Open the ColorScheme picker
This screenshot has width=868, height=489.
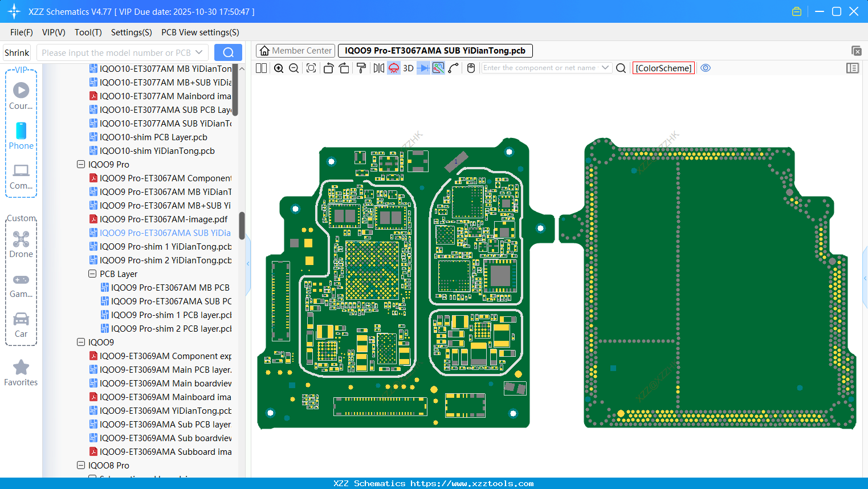pyautogui.click(x=663, y=68)
